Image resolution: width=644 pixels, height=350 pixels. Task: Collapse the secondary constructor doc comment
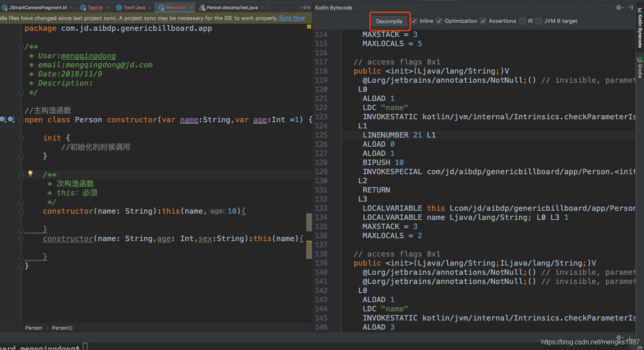pos(21,175)
